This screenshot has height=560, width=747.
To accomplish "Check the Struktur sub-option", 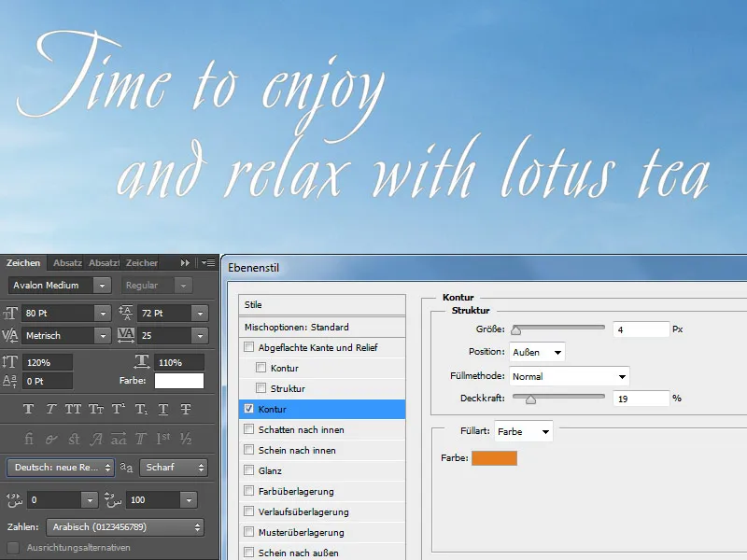I will 261,388.
